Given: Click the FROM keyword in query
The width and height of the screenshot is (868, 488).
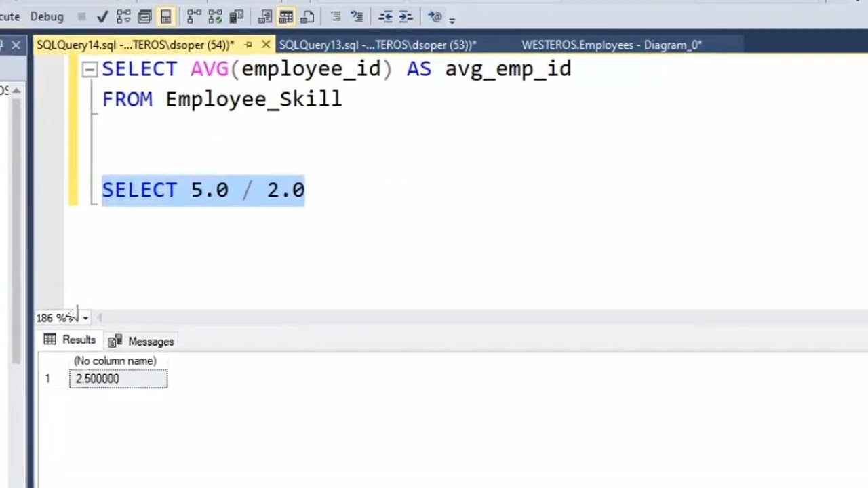Looking at the screenshot, I should click(x=127, y=99).
